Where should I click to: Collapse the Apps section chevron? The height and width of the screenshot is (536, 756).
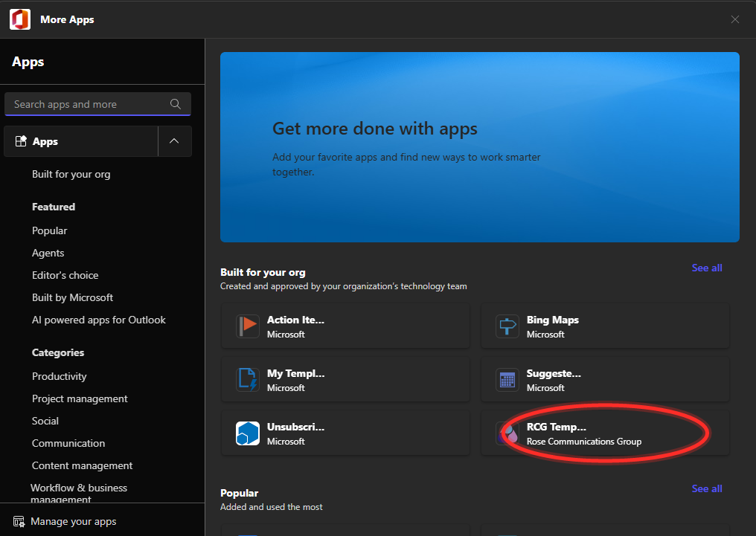pyautogui.click(x=175, y=141)
